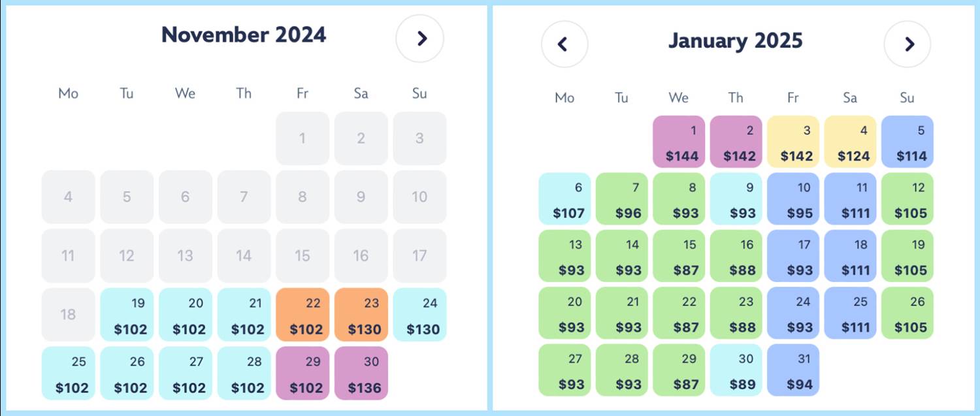Select January 18 priced $111

click(x=850, y=256)
